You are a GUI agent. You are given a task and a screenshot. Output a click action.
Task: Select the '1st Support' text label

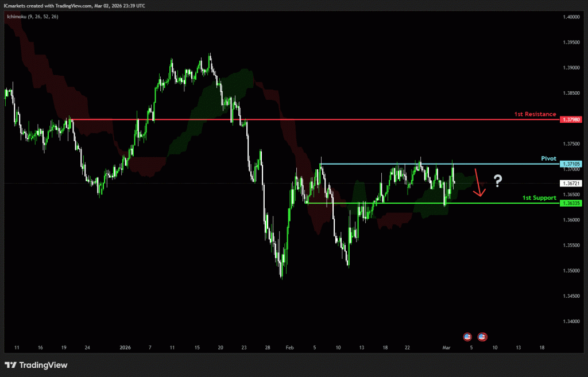coord(539,197)
